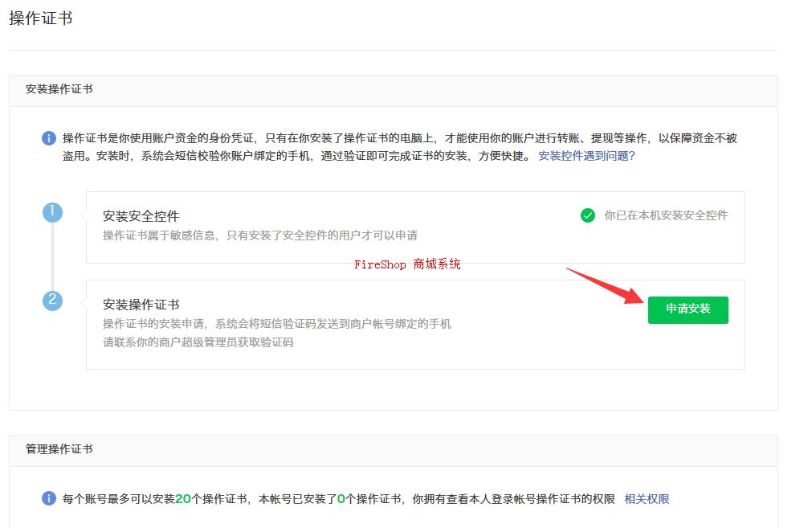
Task: Click the green number 0 of installed certificates
Action: coord(341,499)
